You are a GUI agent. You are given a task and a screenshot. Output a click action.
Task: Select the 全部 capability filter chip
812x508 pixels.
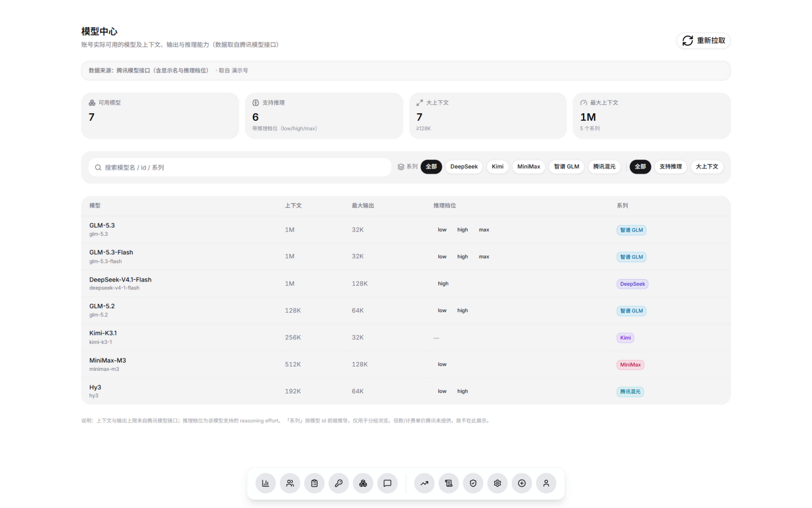pyautogui.click(x=640, y=167)
